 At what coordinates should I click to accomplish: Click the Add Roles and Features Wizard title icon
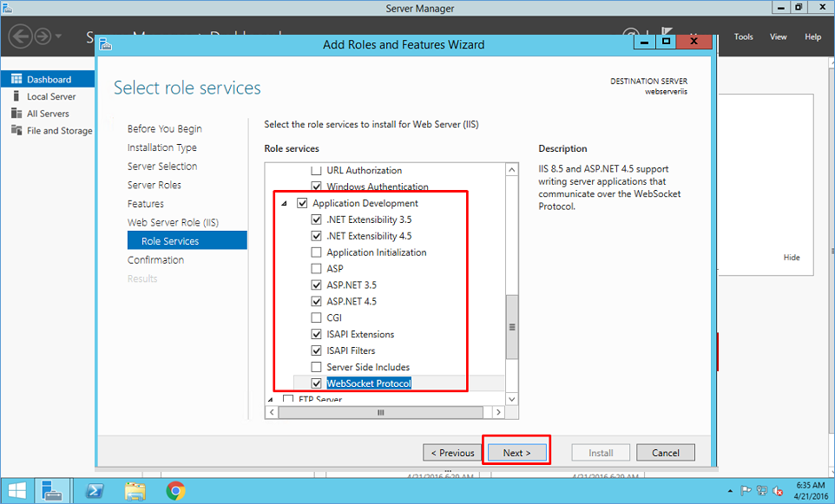tap(105, 44)
